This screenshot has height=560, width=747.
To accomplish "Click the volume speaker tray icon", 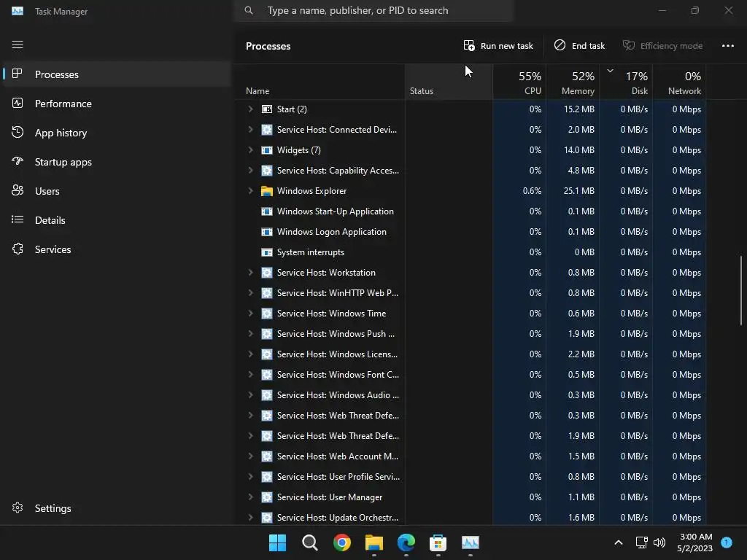I will pyautogui.click(x=659, y=542).
